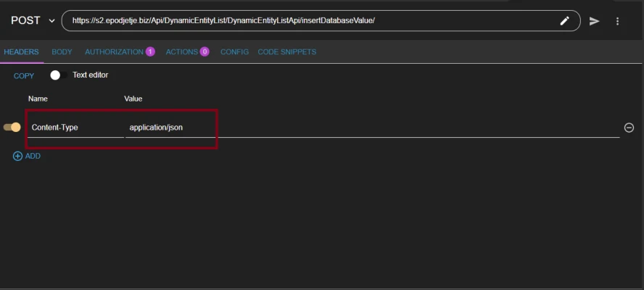Open the Config tab
This screenshot has width=644, height=290.
[x=234, y=52]
